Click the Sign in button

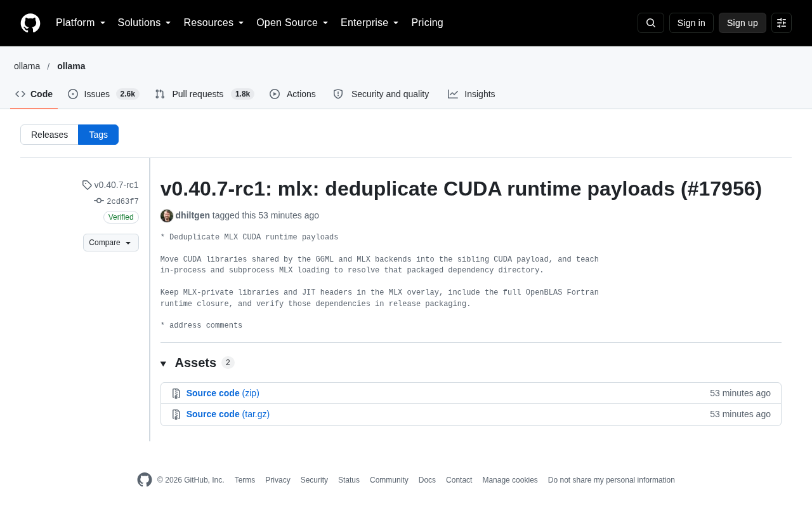point(691,23)
